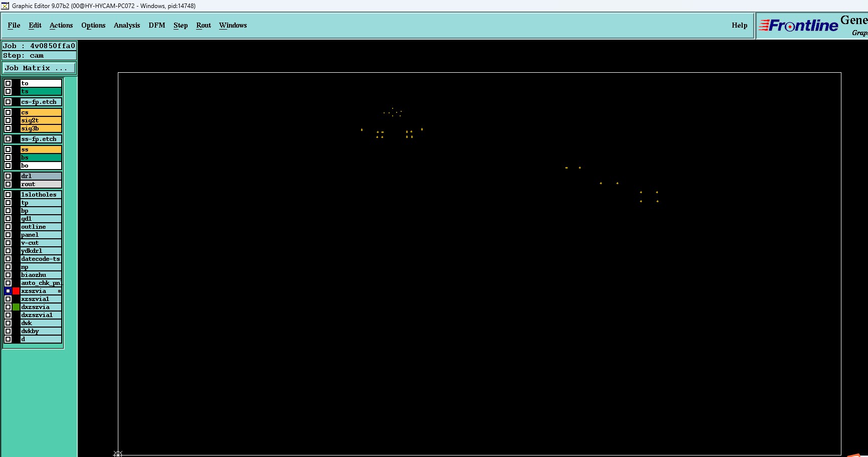Image resolution: width=868 pixels, height=457 pixels.
Task: Open the Edit menu
Action: coord(35,25)
